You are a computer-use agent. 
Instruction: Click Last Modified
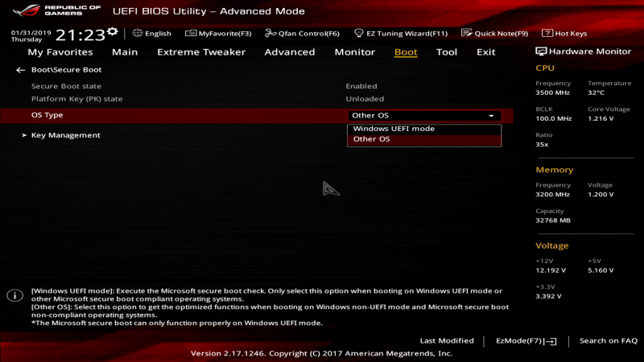tap(447, 340)
